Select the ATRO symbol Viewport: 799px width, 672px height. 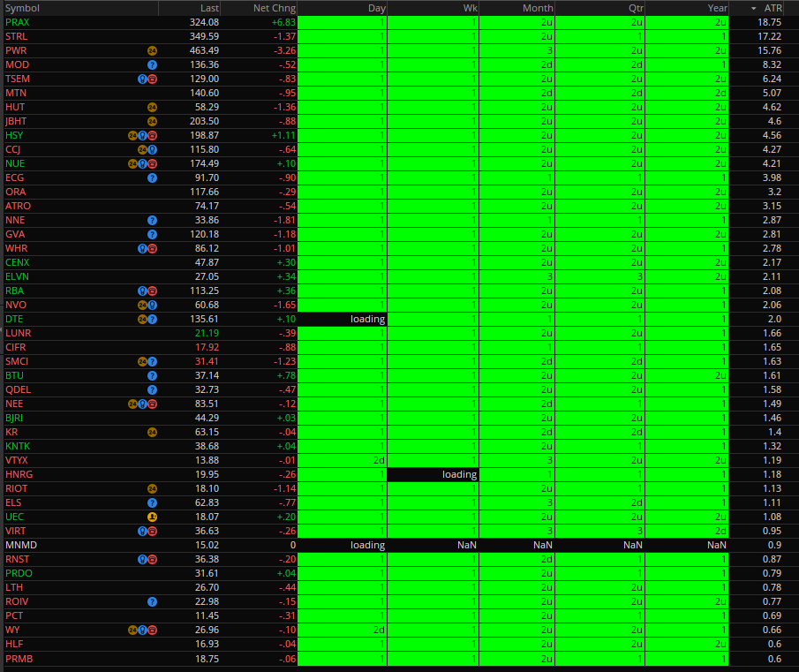pyautogui.click(x=18, y=207)
